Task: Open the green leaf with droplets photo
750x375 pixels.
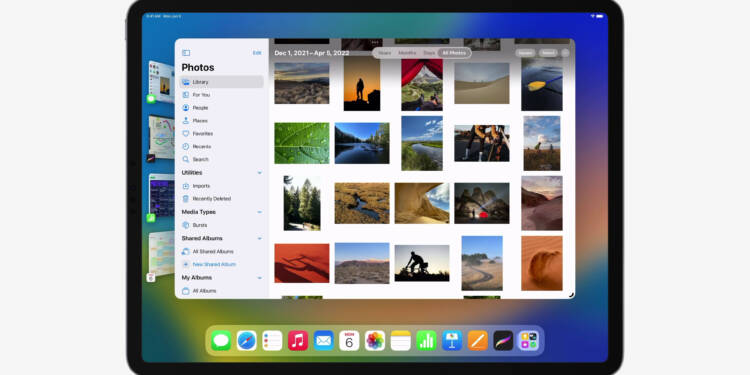Action: coord(302,143)
